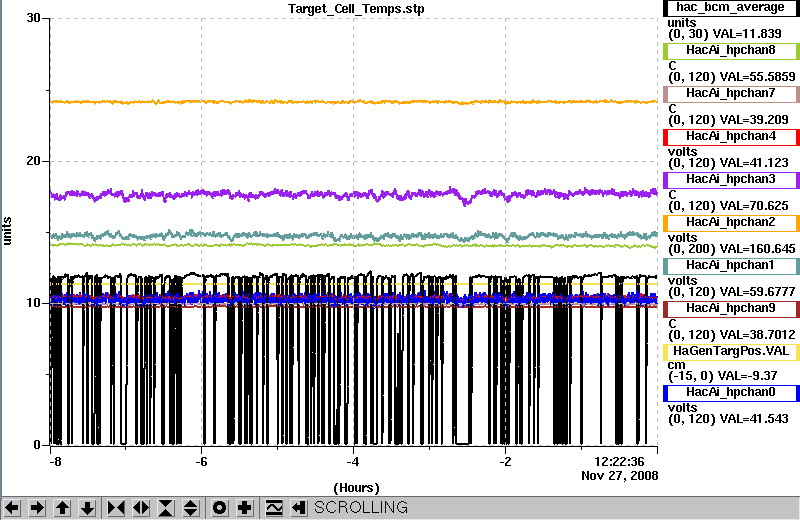Click the 20 label on the y-axis
Screen dimensions: 800x520
coord(33,161)
